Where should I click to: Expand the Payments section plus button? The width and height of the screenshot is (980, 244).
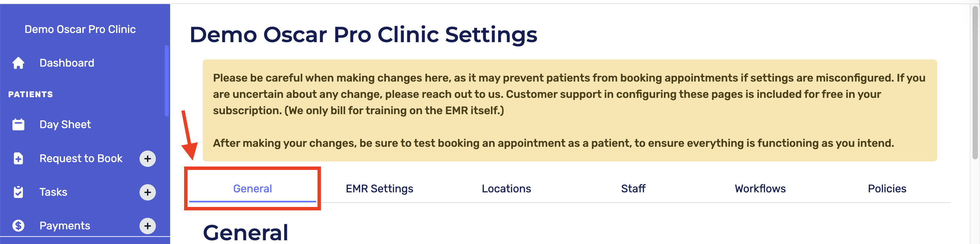pos(148,226)
